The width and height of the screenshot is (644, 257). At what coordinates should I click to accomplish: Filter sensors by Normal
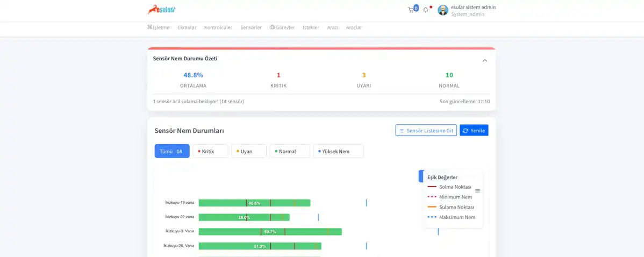290,151
